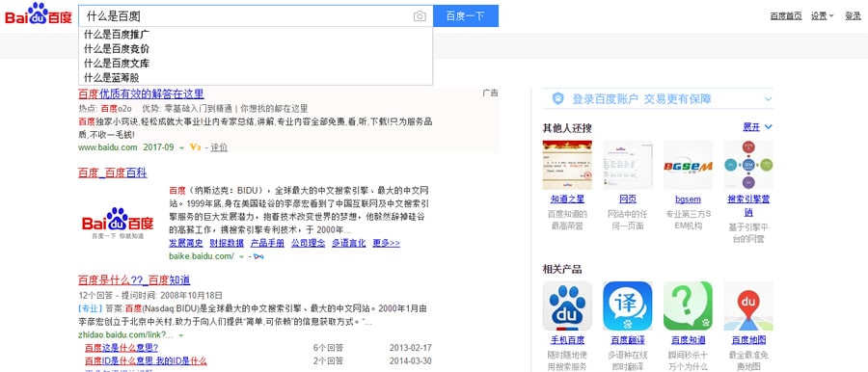Open 产品手册 sublink
This screenshot has height=372, width=868.
click(267, 243)
